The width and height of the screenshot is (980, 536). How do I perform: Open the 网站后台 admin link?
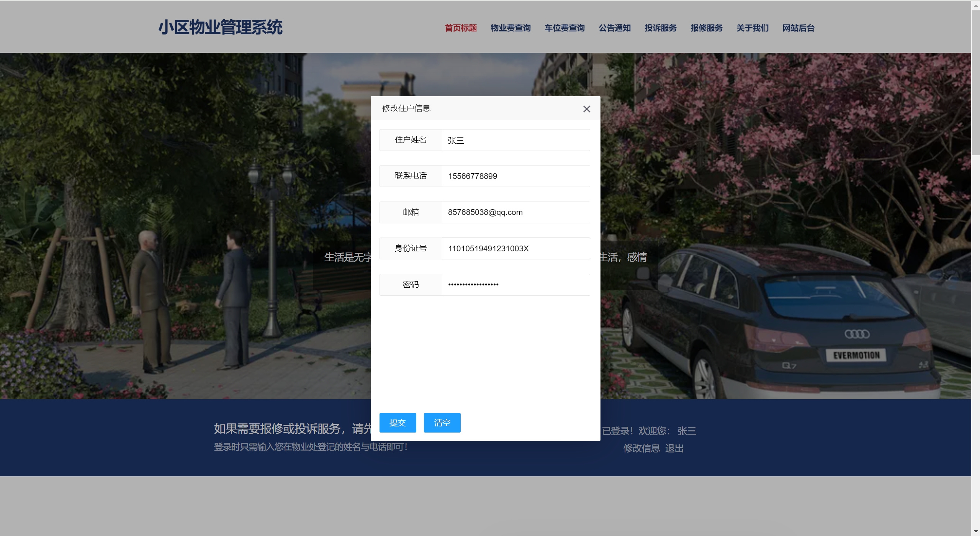coord(798,28)
